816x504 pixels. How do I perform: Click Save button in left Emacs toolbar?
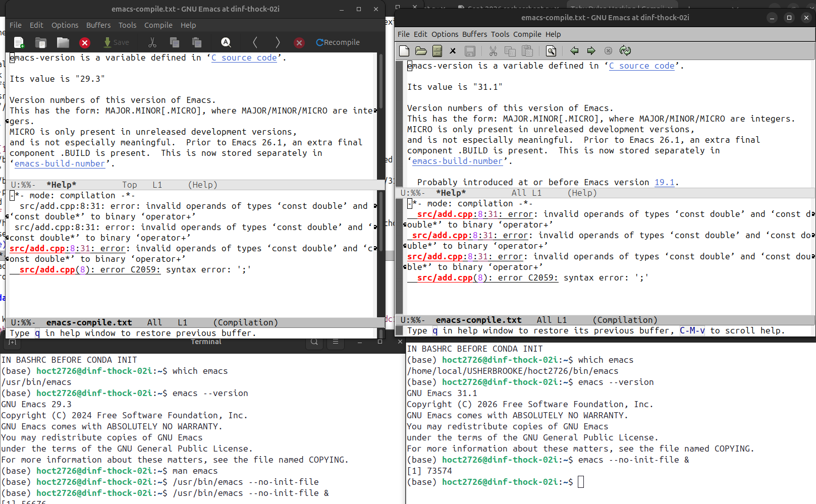coord(116,42)
